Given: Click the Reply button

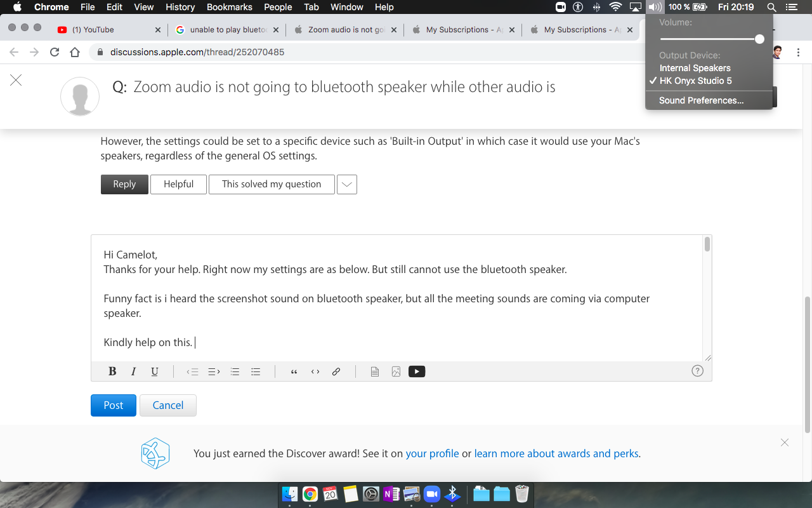Looking at the screenshot, I should [124, 184].
